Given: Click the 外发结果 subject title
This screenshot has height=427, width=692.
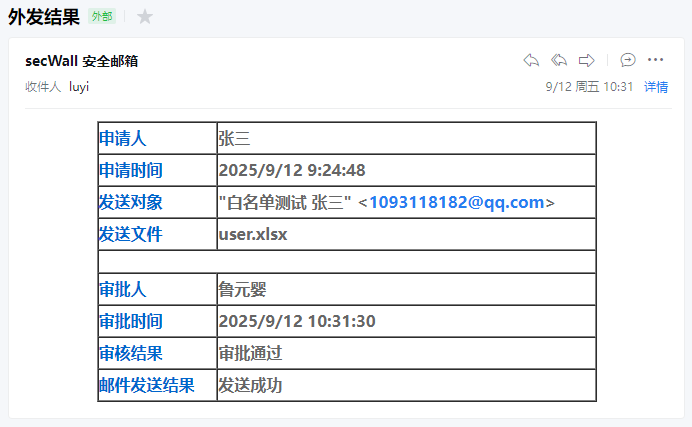Looking at the screenshot, I should (44, 16).
